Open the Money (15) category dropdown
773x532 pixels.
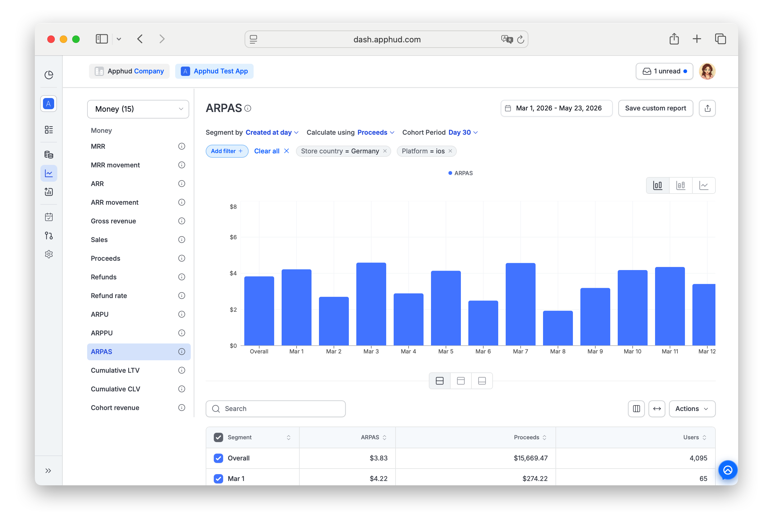tap(138, 109)
